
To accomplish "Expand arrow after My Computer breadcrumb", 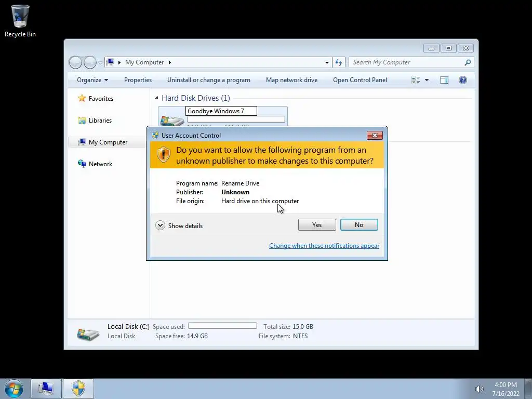I will coord(170,62).
